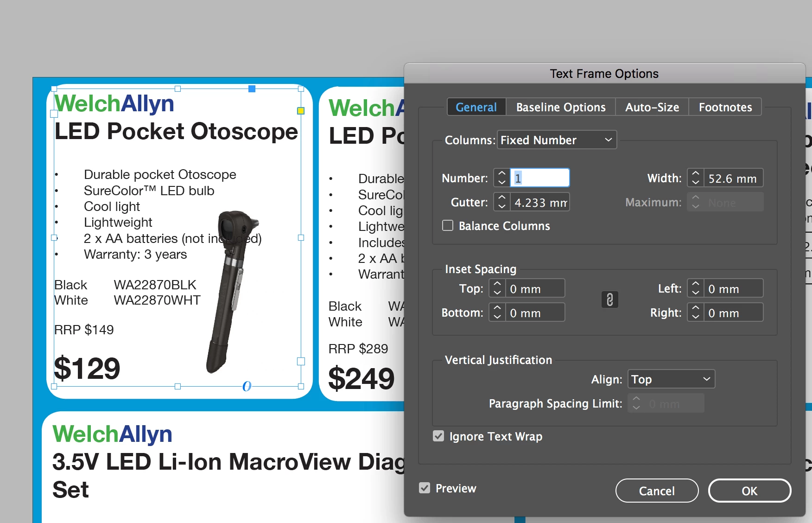Click the Inset Spacing Bottom field
The image size is (812, 523).
(535, 313)
